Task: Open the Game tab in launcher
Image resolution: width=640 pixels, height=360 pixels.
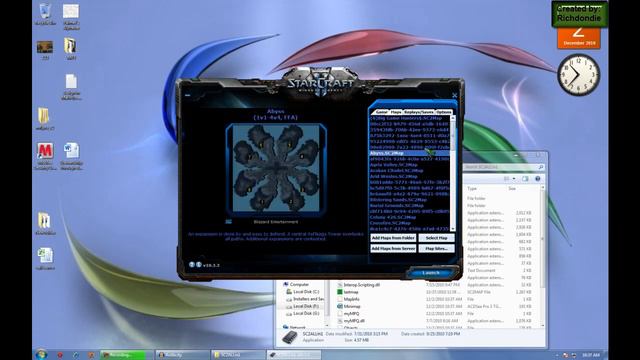Action: click(x=382, y=112)
